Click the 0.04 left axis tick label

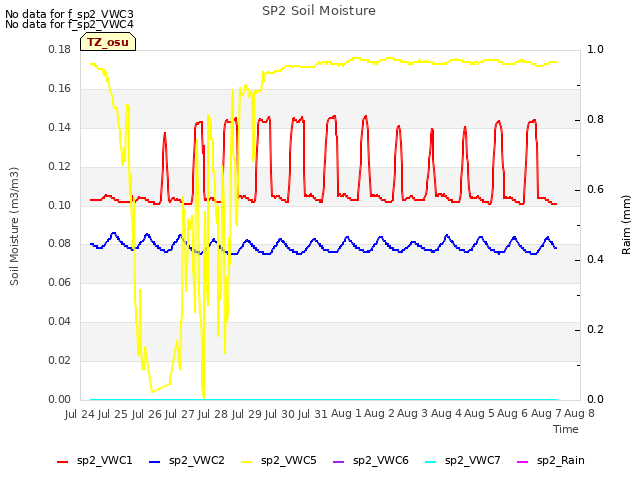pos(59,322)
